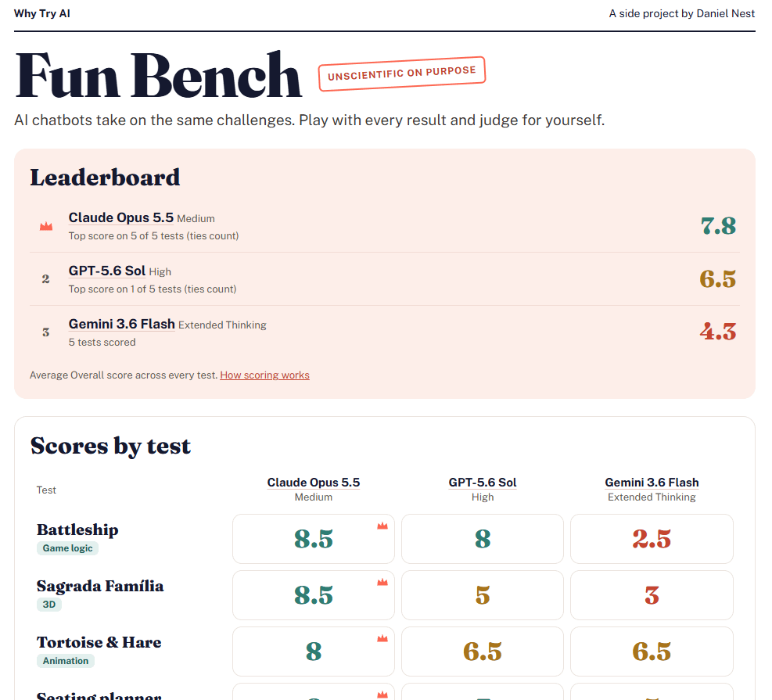Click 'Top score on 5 of 5 tests' text
Viewport: 772px width, 700px height.
point(153,235)
